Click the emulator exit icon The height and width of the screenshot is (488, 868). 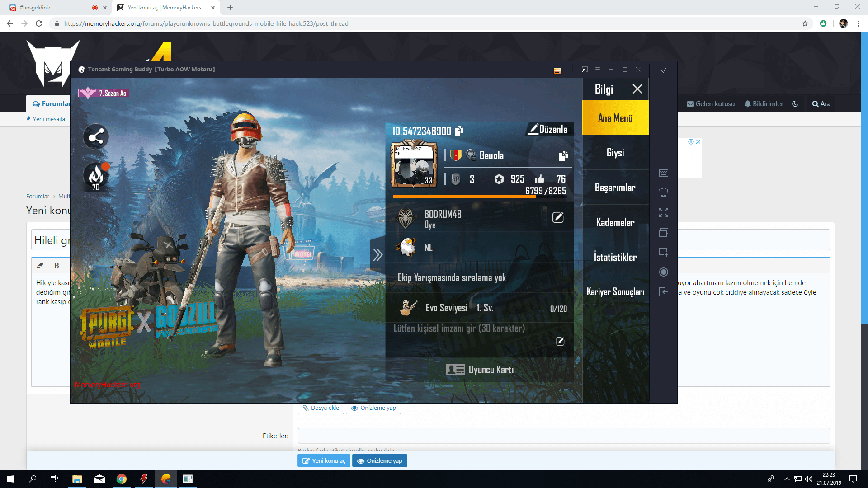point(664,292)
